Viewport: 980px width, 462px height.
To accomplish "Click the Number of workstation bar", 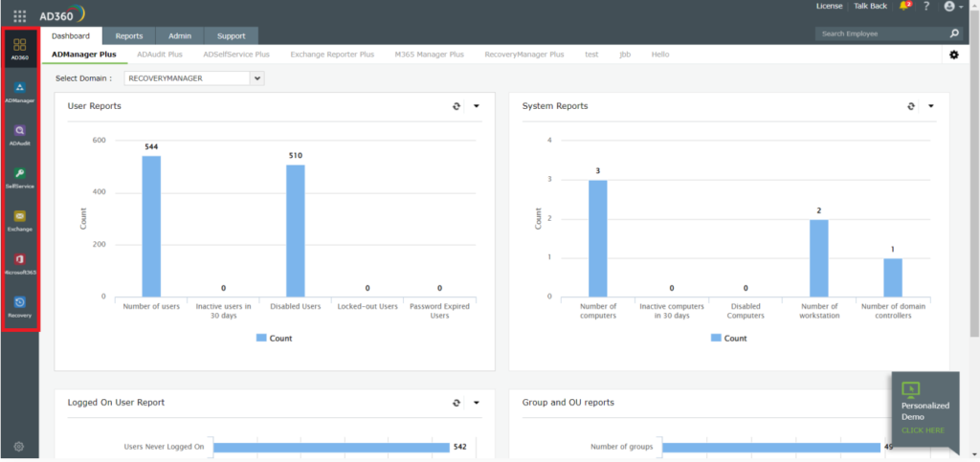I will coord(819,258).
